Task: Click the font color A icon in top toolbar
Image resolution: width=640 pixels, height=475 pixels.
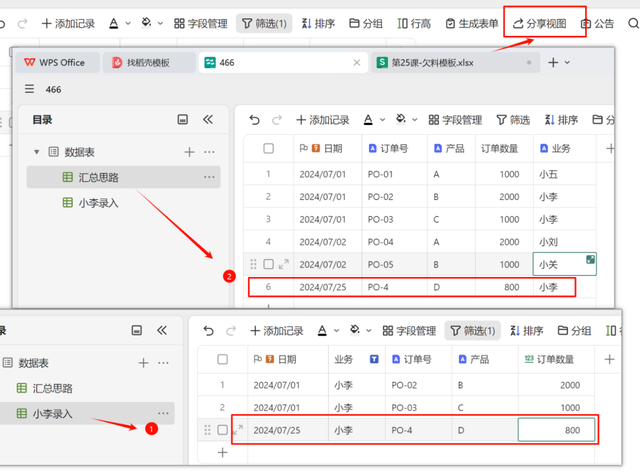Action: (x=114, y=24)
